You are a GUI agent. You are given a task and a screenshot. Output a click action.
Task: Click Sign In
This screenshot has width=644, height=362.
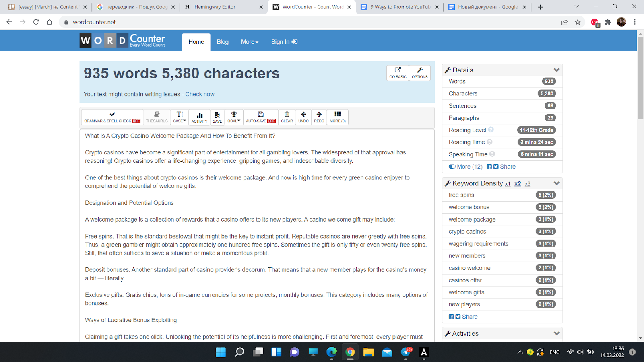coord(284,42)
